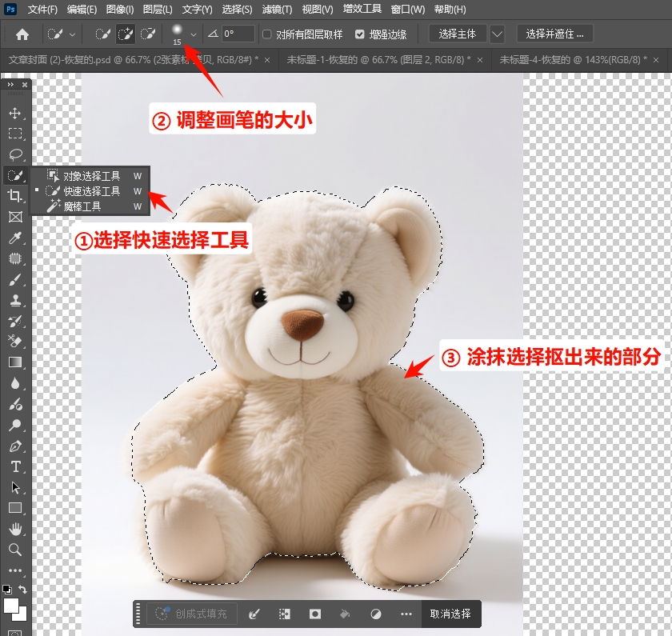
Task: Open the 滤镜 menu
Action: pyautogui.click(x=276, y=9)
